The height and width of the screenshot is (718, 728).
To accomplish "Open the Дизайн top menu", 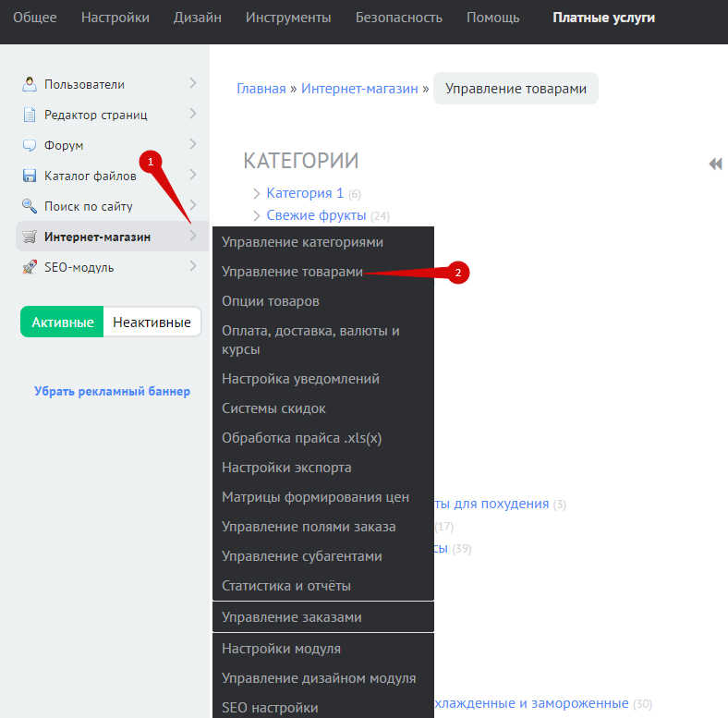I will (198, 18).
